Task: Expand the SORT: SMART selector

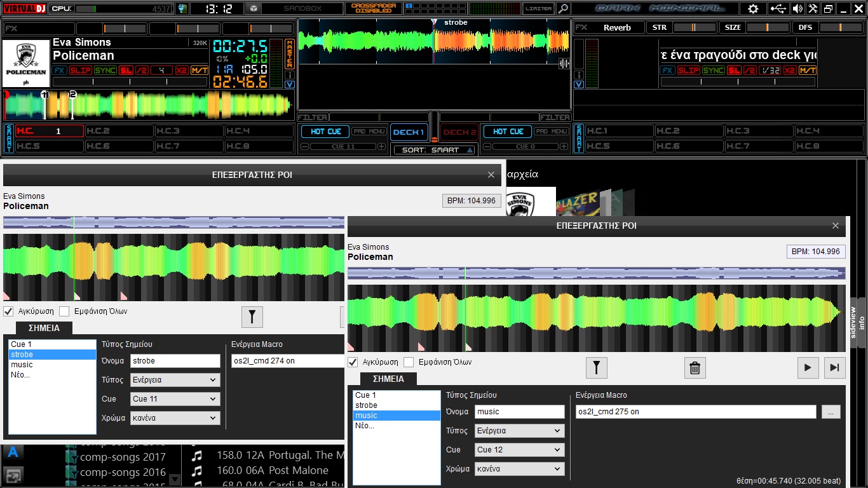Action: pyautogui.click(x=434, y=150)
